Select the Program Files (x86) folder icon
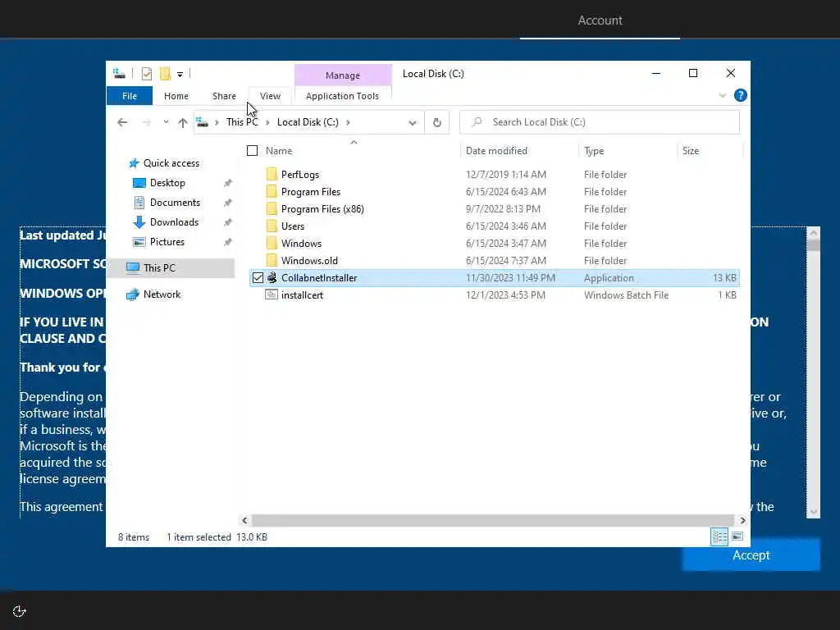840x630 pixels. pos(272,208)
